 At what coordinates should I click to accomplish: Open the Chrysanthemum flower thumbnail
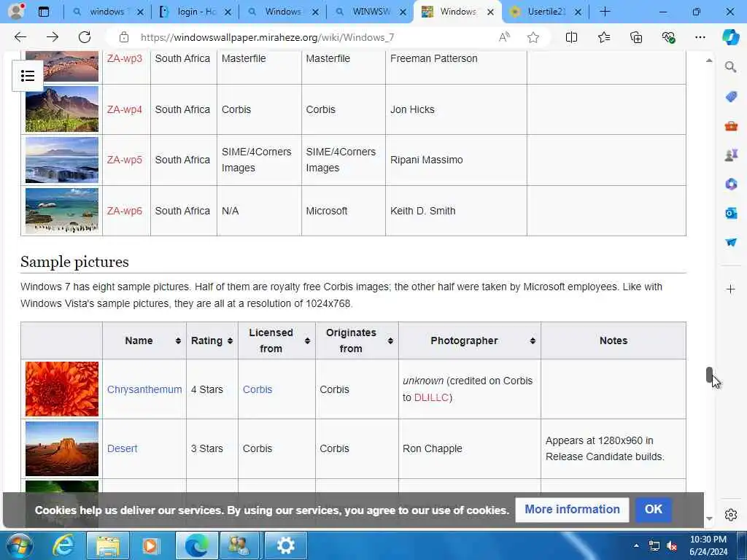point(62,389)
